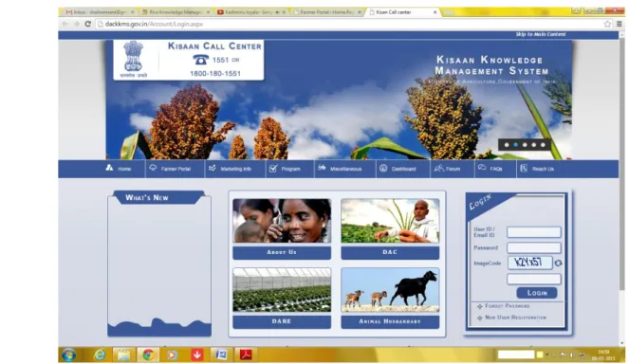The width and height of the screenshot is (629, 364).
Task: Click the Marketing Info icon in navigation
Action: click(x=213, y=168)
